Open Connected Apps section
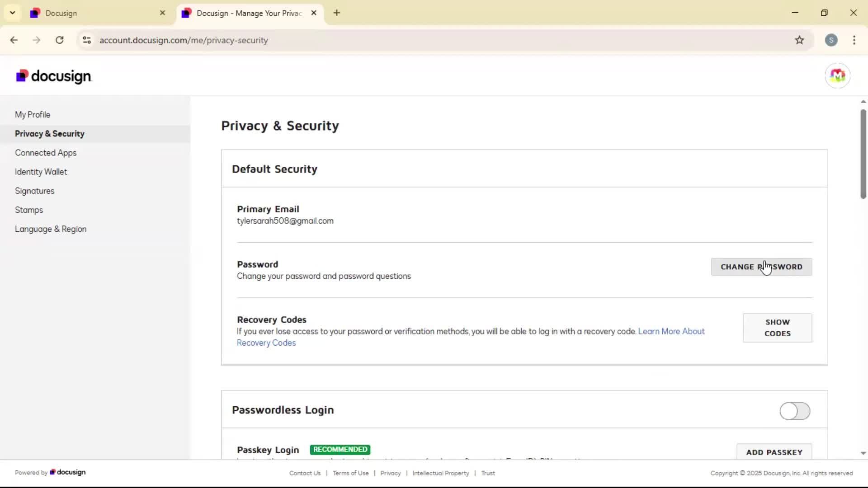 (x=46, y=153)
